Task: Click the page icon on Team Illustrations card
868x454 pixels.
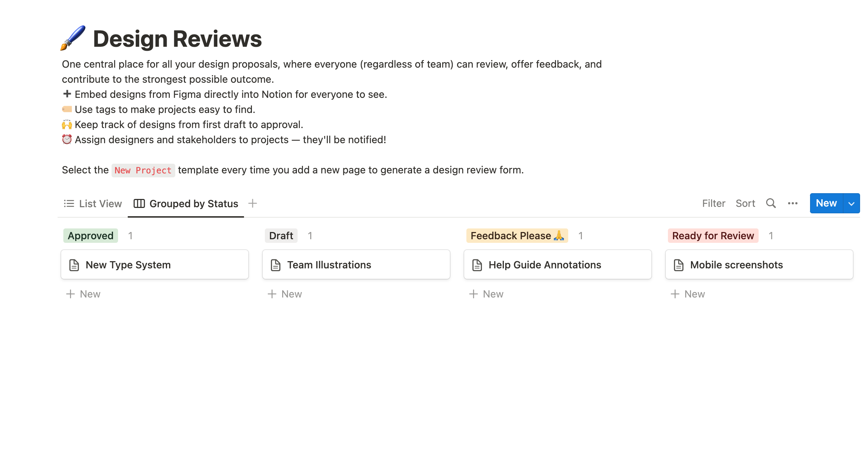Action: (x=276, y=264)
